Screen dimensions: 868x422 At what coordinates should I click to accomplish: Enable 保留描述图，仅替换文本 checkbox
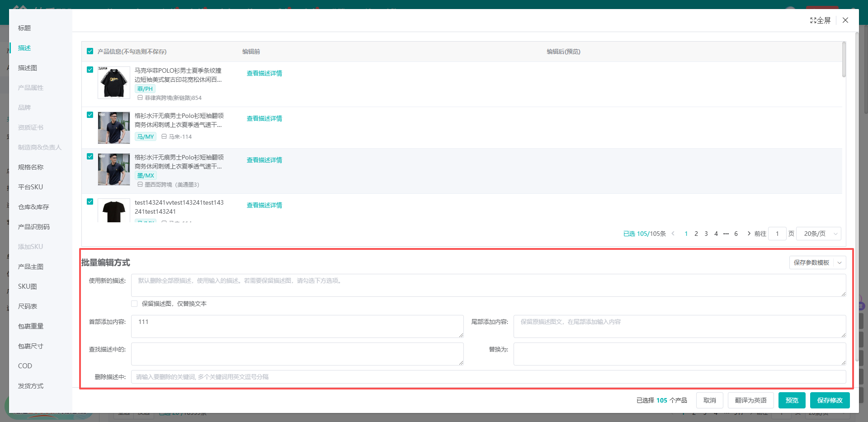[x=134, y=304]
